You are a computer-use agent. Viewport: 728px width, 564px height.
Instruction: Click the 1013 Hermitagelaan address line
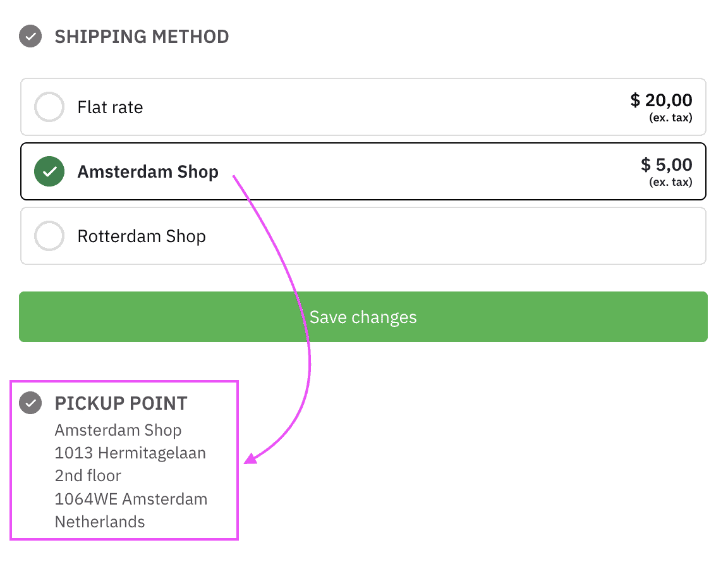tap(130, 453)
